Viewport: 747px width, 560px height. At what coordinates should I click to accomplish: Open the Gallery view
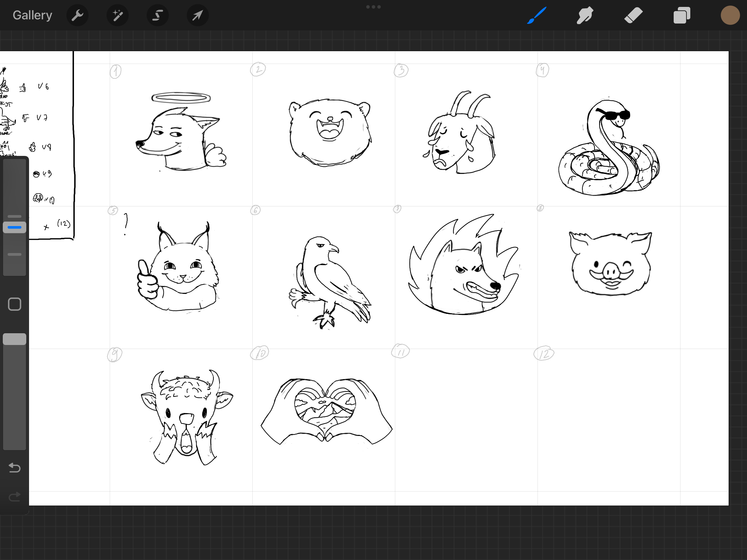pyautogui.click(x=32, y=15)
